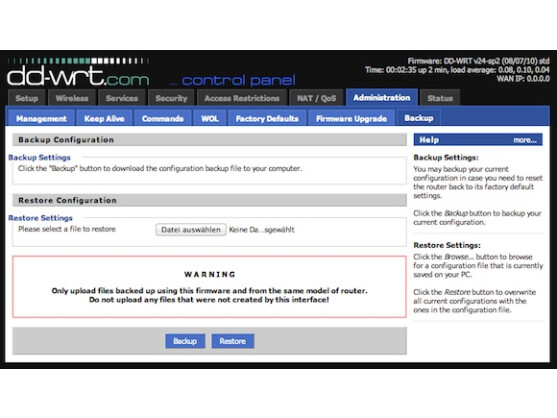Click the Administration tab
Viewport: 557px width, 418px height.
(x=382, y=98)
